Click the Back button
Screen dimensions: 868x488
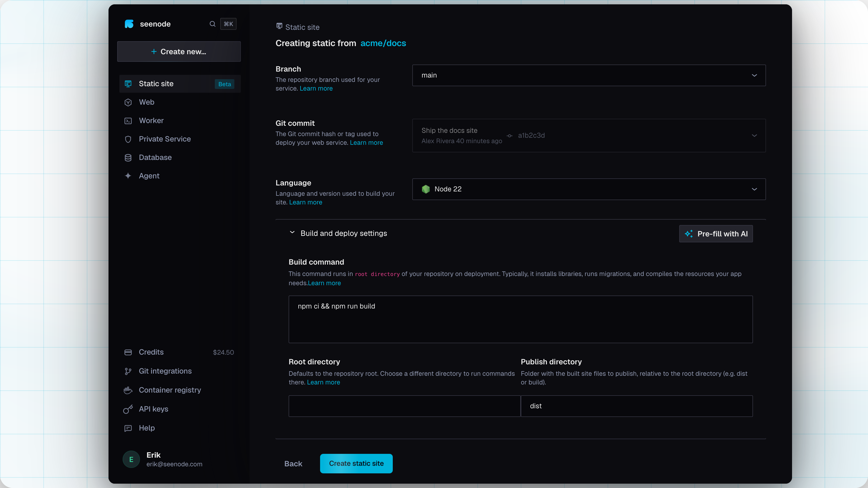pyautogui.click(x=293, y=464)
